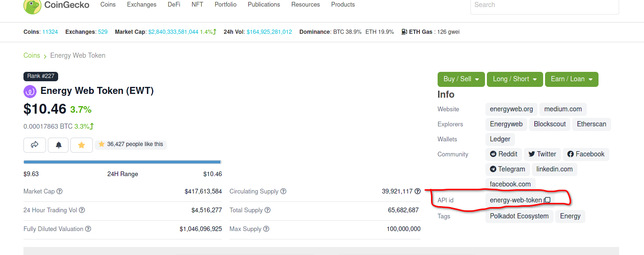The width and height of the screenshot is (644, 255).
Task: Click 24 Hour Trading Vol help icon
Action: 82,210
